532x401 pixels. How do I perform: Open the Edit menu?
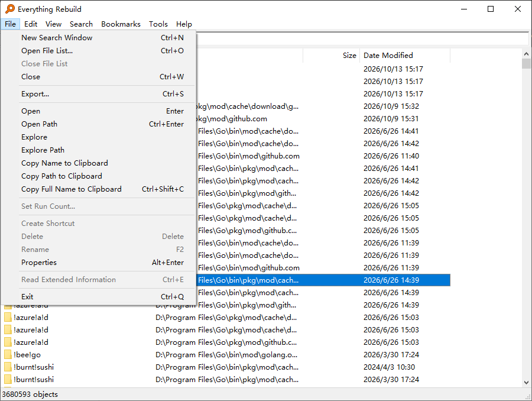pyautogui.click(x=31, y=24)
